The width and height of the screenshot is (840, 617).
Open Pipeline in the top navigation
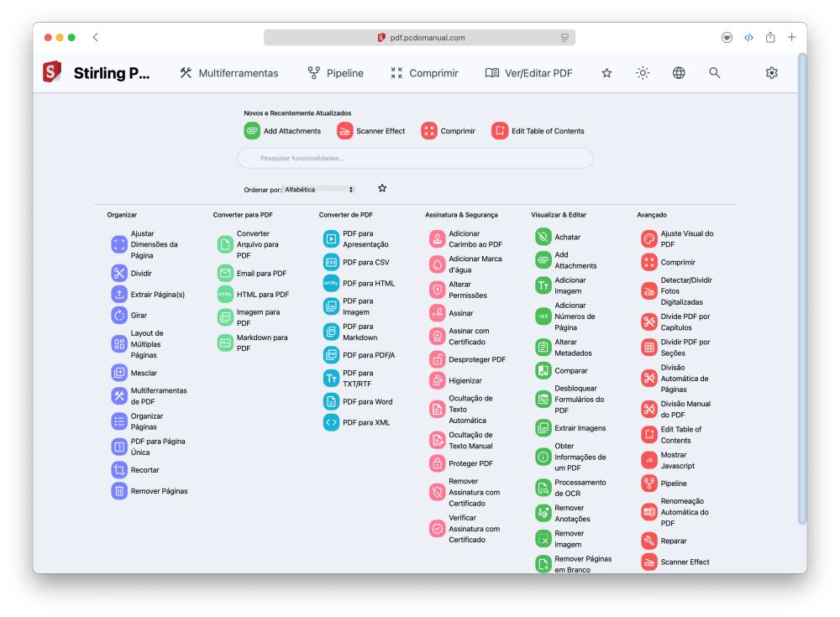pyautogui.click(x=335, y=73)
